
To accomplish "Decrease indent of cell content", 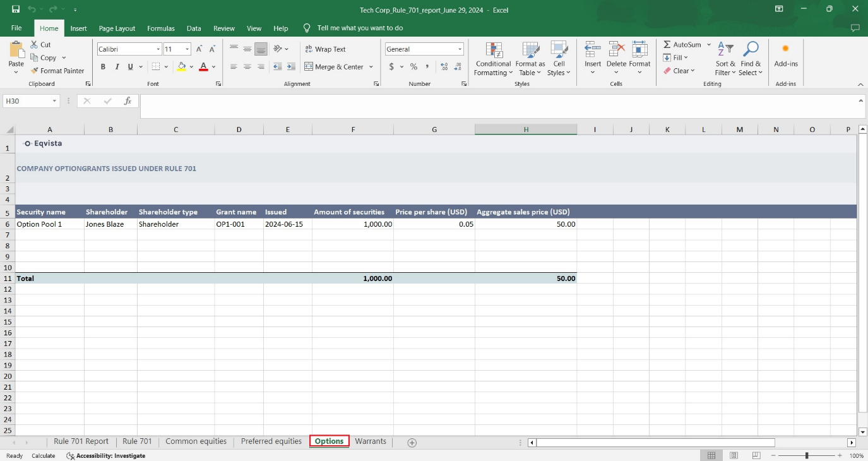I will pyautogui.click(x=278, y=66).
